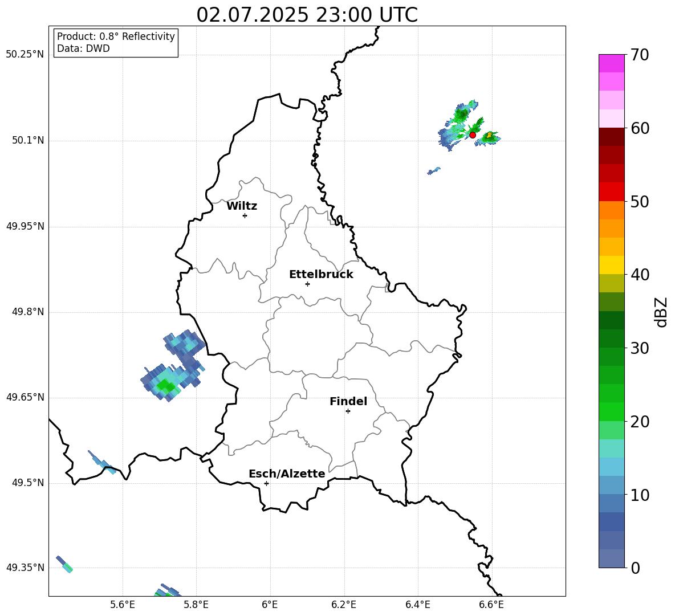Screen dimensions: 675x616
Task: Click the 49.95°N latitude label
Action: (x=25, y=226)
